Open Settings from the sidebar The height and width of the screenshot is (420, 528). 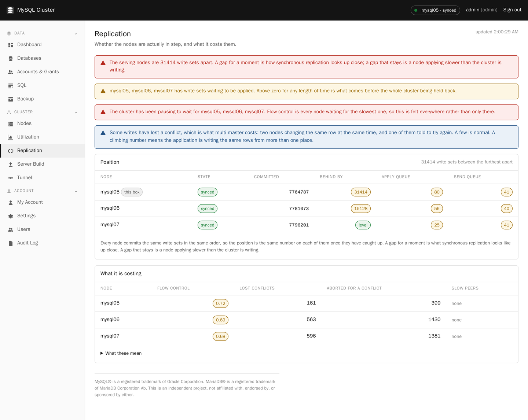tap(43, 216)
